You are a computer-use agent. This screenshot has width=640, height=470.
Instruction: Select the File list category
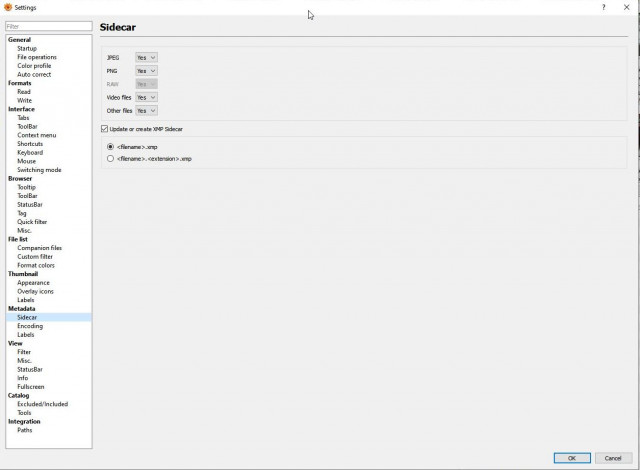pos(18,239)
